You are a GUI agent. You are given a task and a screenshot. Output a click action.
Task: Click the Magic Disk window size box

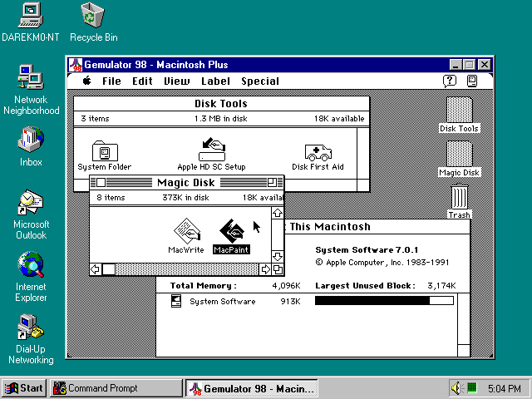278,269
